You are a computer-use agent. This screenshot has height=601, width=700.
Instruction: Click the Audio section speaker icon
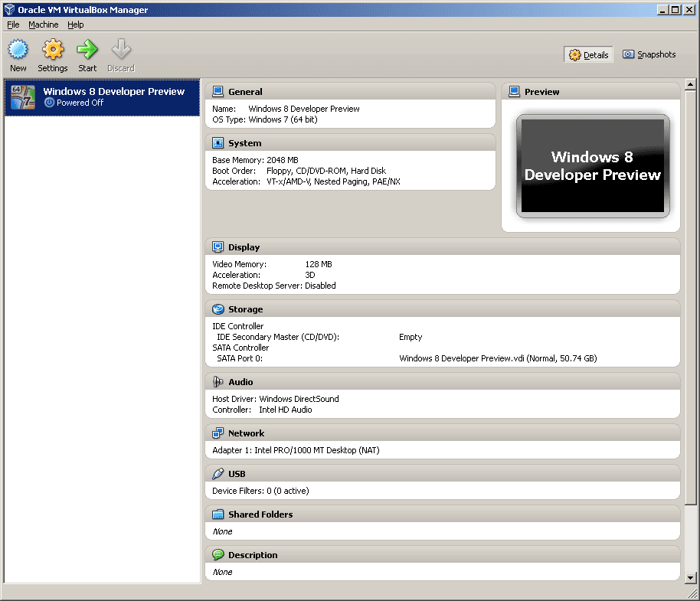pyautogui.click(x=218, y=381)
